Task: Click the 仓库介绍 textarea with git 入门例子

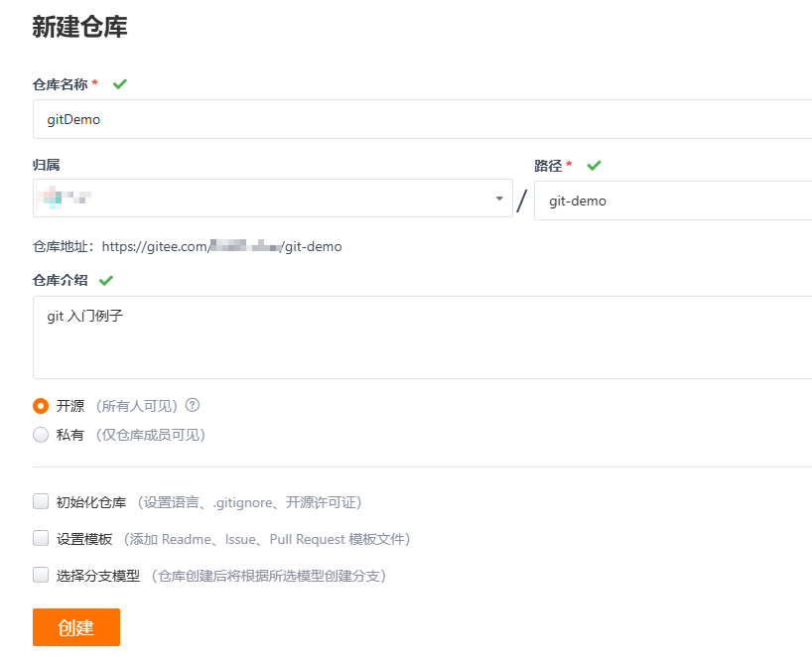Action: point(422,337)
